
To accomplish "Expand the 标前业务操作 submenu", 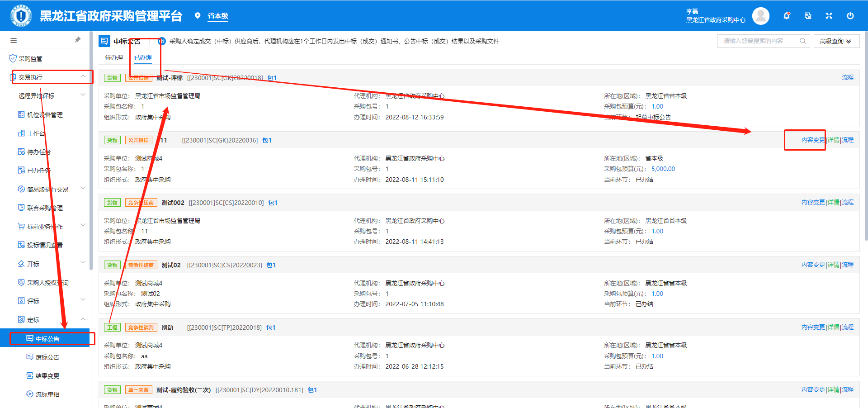I will click(83, 226).
